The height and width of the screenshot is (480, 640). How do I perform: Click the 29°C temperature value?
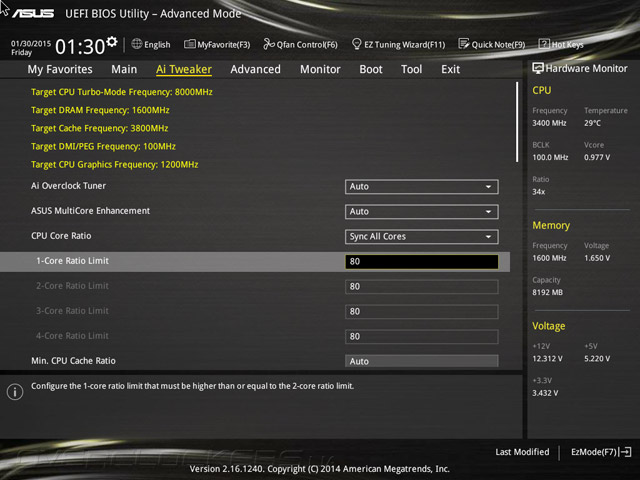592,123
